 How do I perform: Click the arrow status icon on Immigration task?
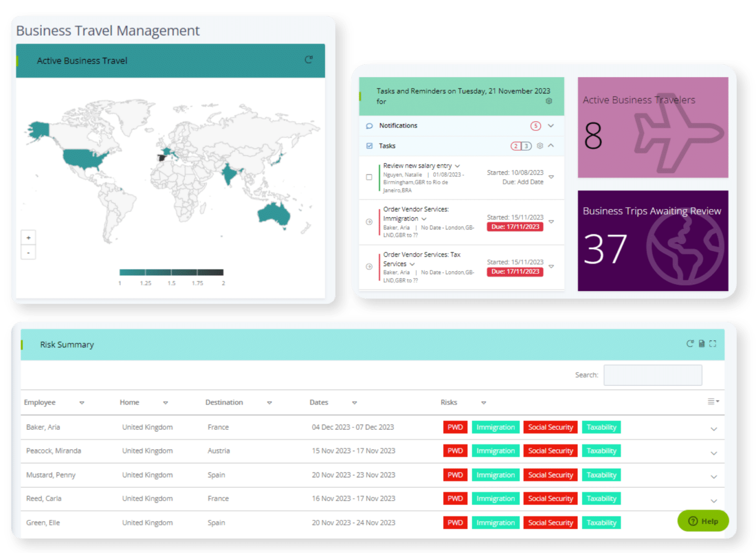pos(369,222)
